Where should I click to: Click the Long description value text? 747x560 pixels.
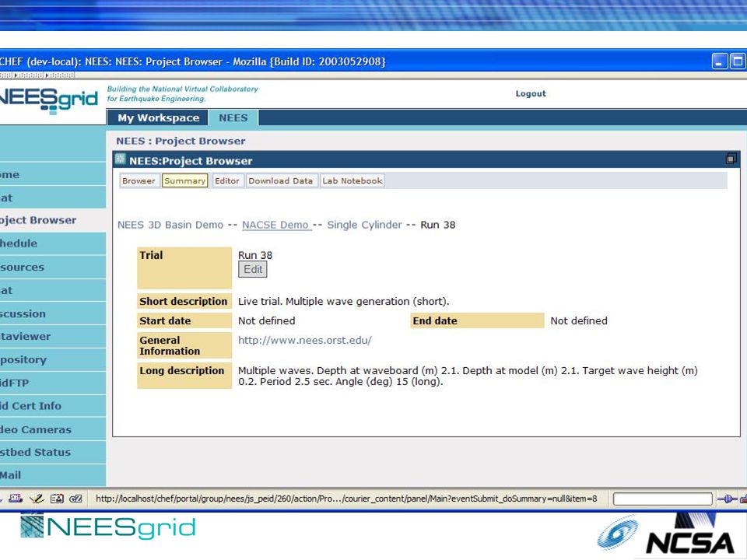pos(468,376)
